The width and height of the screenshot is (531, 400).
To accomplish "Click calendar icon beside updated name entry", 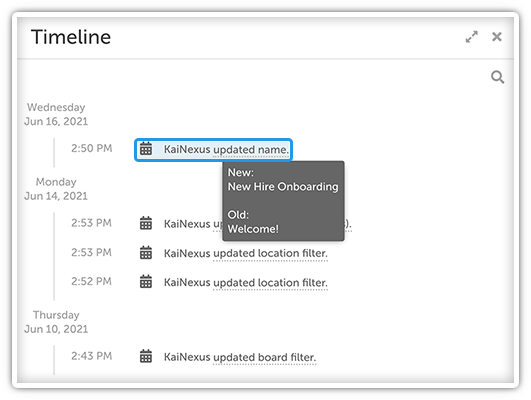I will click(146, 149).
